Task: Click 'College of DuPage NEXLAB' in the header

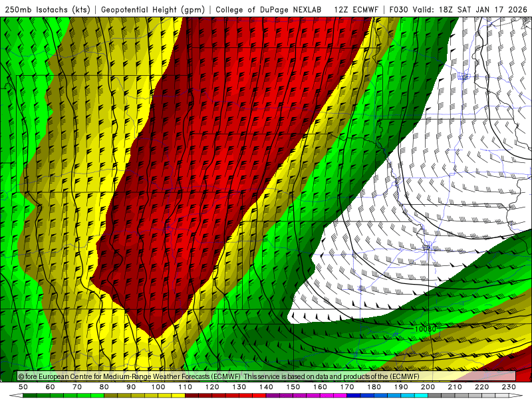Action: [269, 9]
